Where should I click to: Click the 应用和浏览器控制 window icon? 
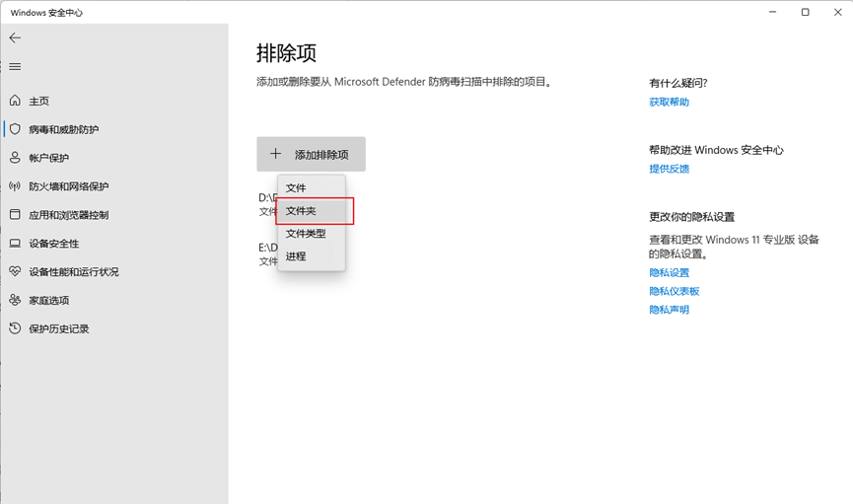[15, 215]
